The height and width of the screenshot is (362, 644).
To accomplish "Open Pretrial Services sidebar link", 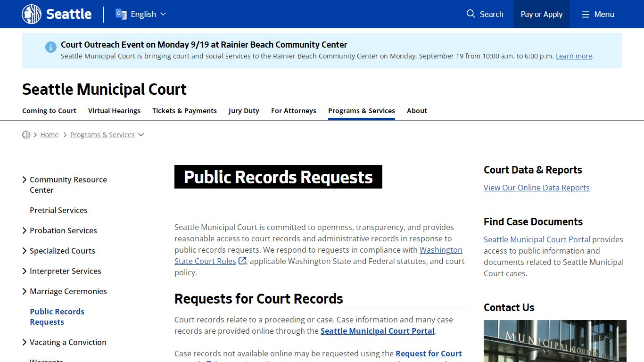I will coord(58,210).
